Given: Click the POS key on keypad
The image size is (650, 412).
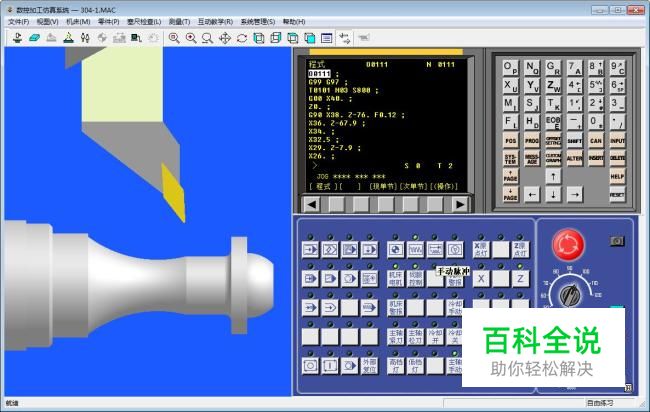Looking at the screenshot, I should pyautogui.click(x=510, y=141).
